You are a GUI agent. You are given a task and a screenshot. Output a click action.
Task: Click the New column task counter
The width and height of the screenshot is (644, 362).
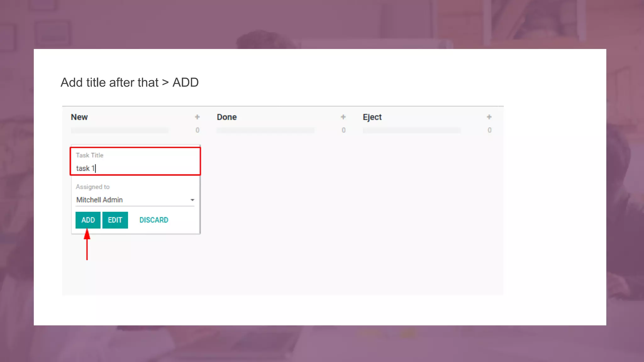(197, 130)
